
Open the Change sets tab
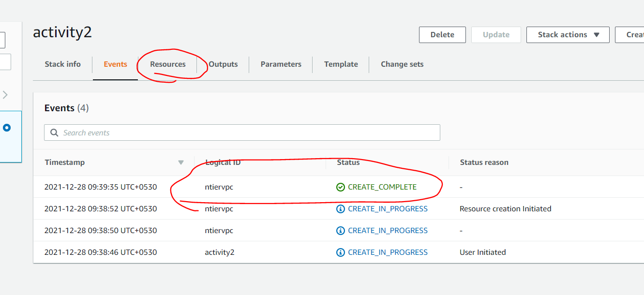click(x=402, y=64)
